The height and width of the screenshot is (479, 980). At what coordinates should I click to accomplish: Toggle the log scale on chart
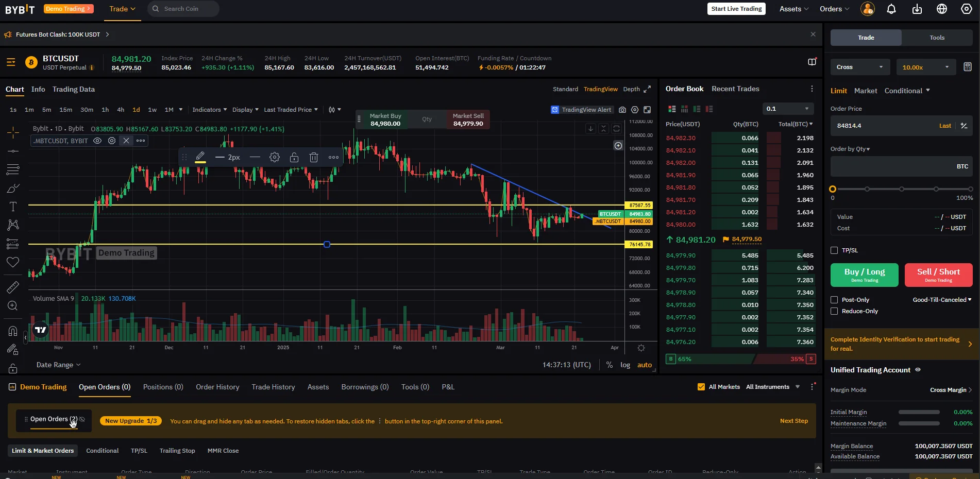pos(625,365)
